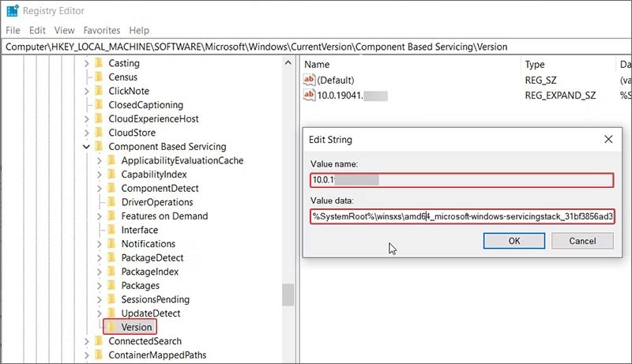Select the Features on Demand folder icon
632x364 pixels.
(111, 216)
